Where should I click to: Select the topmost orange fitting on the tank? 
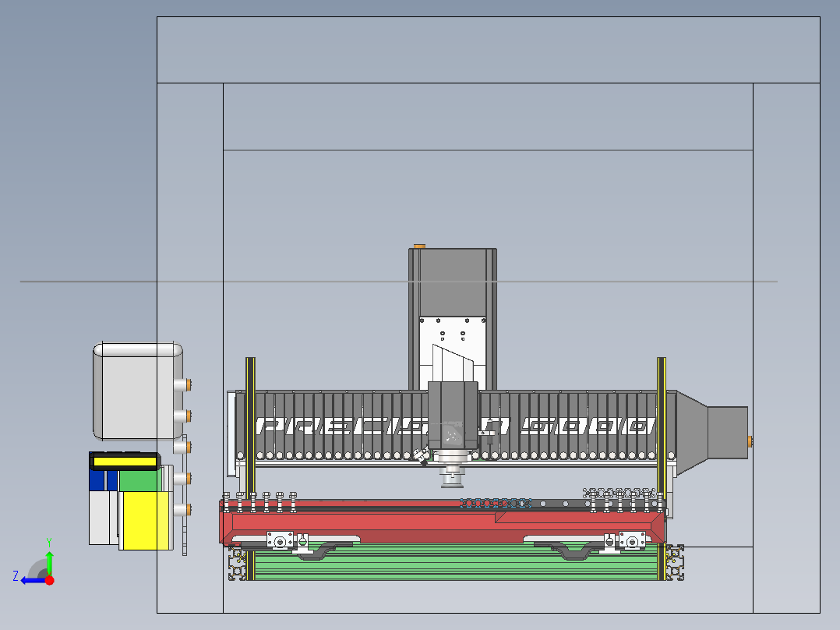coord(189,384)
